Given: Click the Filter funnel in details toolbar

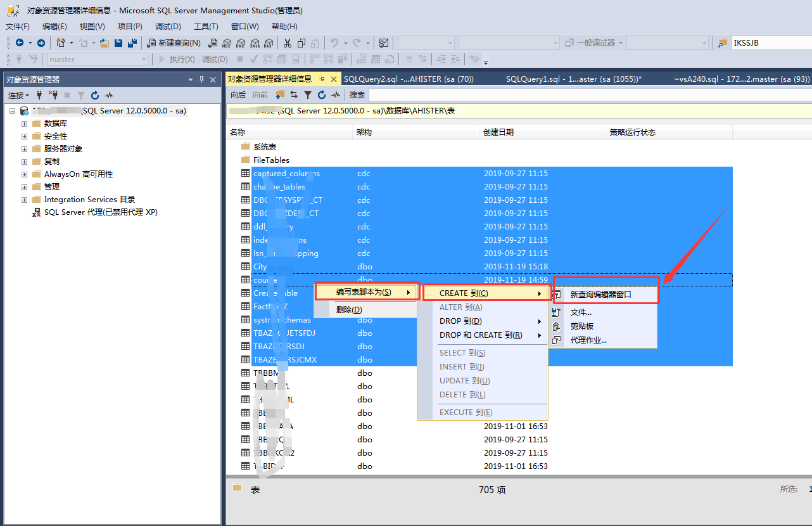Looking at the screenshot, I should [x=308, y=94].
